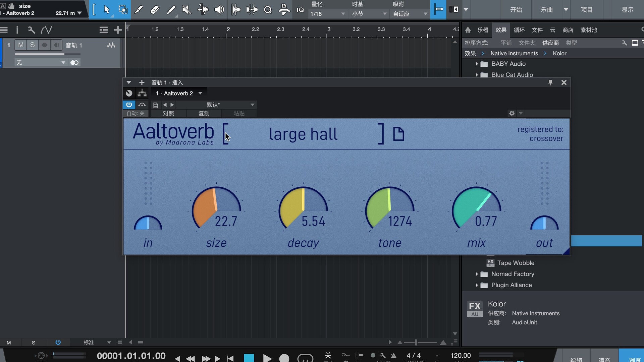Open the timebase 小节 dropdown
Image resolution: width=644 pixels, height=362 pixels.
point(369,14)
